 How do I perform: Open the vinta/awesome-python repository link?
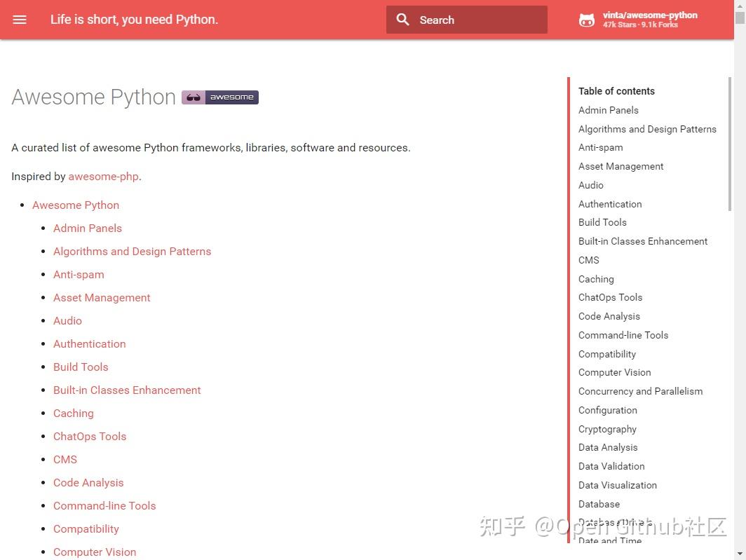click(x=650, y=15)
